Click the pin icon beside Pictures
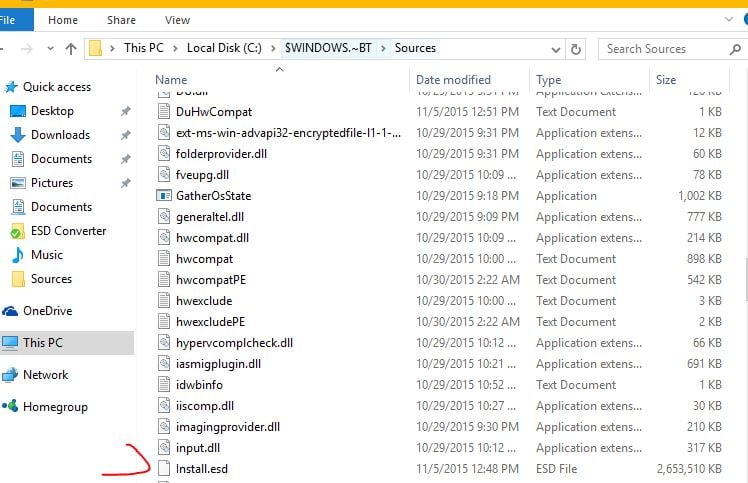748x483 pixels. pos(125,183)
